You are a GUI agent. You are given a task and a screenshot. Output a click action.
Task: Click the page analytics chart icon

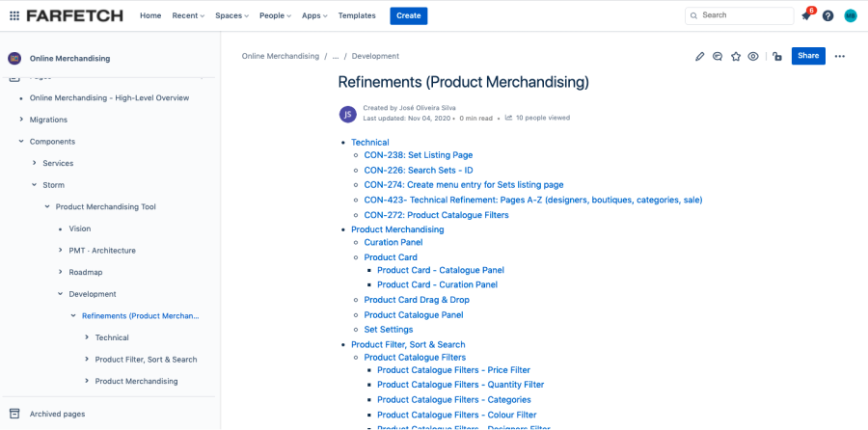coord(508,118)
